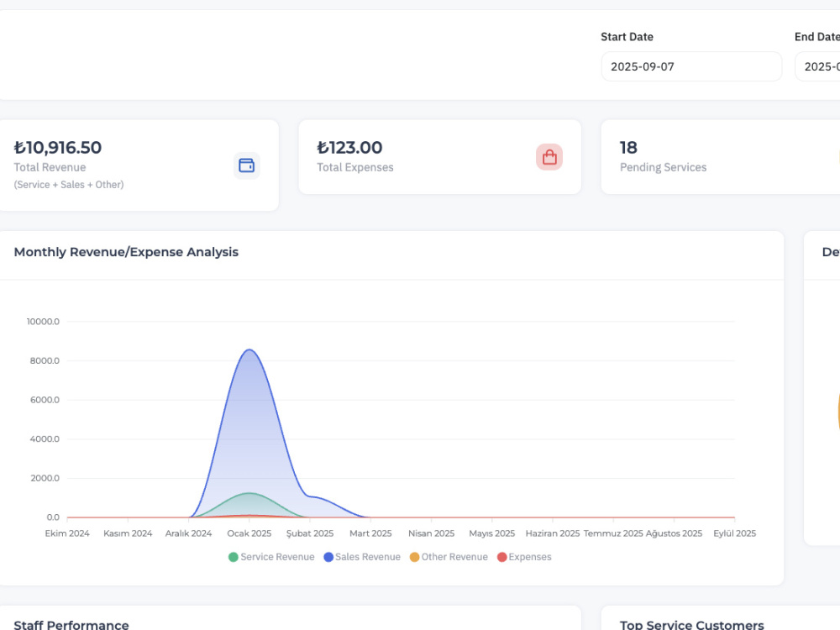This screenshot has width=840, height=630.
Task: Click the Monthly Revenue/Expense Analysis heading
Action: (126, 252)
